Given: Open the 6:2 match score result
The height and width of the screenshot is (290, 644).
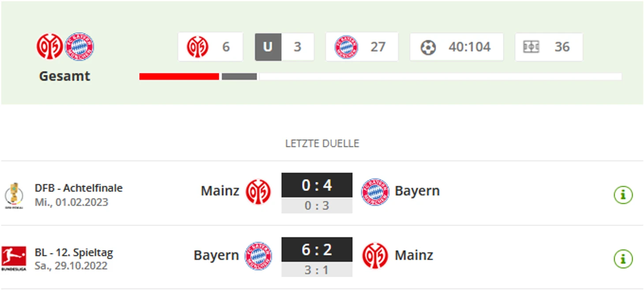Looking at the screenshot, I should [317, 249].
